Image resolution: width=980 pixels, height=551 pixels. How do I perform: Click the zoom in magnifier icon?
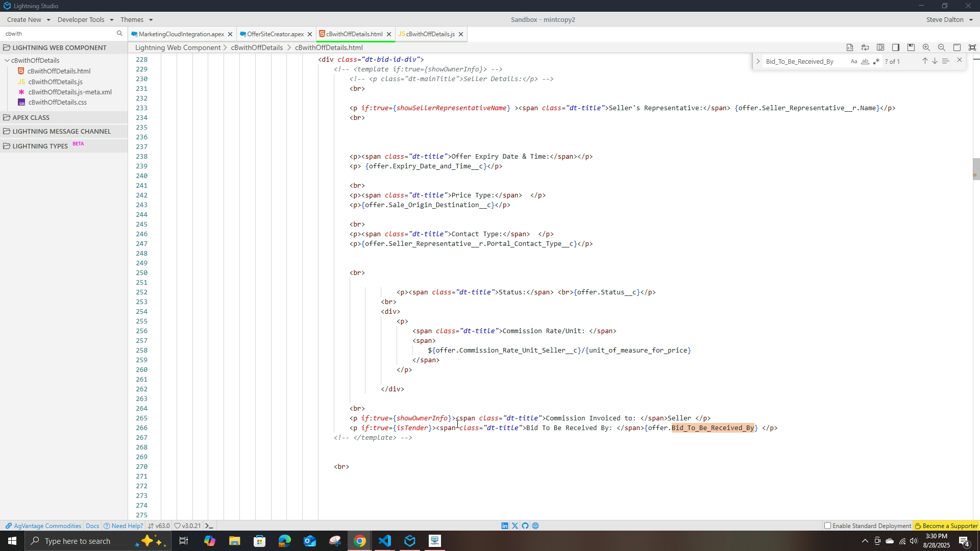(x=926, y=47)
